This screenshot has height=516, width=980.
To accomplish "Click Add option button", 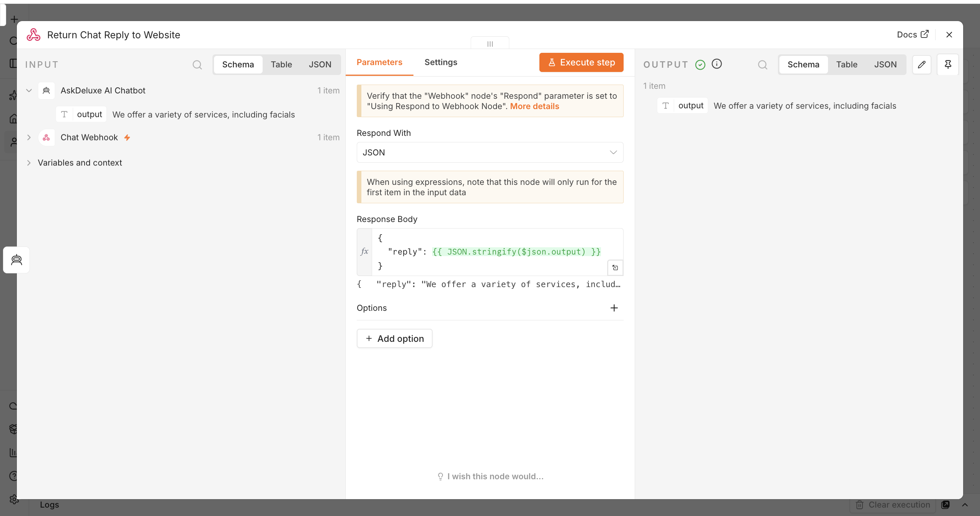I will coord(395,338).
